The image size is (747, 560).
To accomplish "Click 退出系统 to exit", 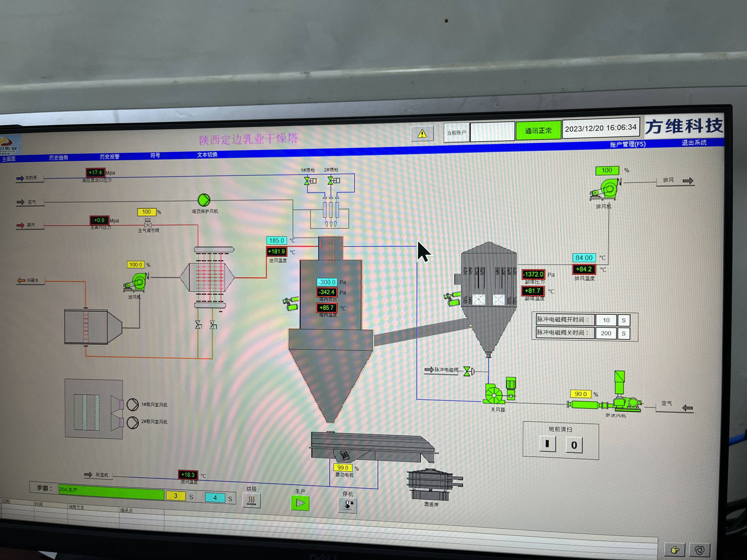I will point(694,143).
